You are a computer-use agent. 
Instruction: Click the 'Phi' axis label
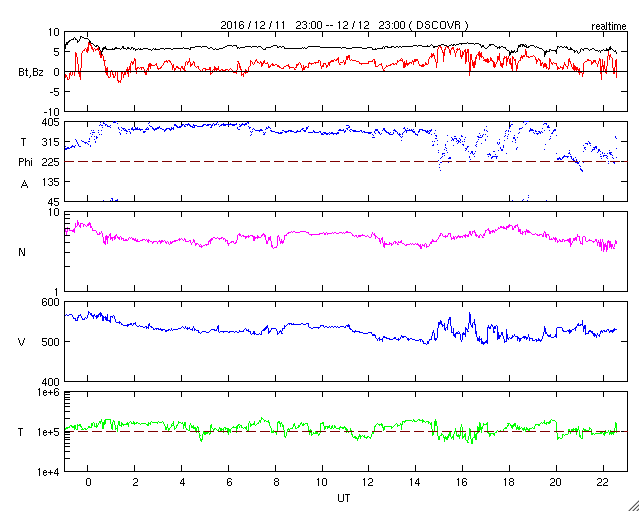(25, 163)
